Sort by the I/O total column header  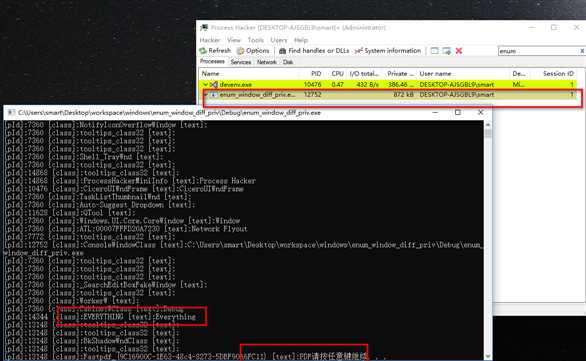click(364, 74)
